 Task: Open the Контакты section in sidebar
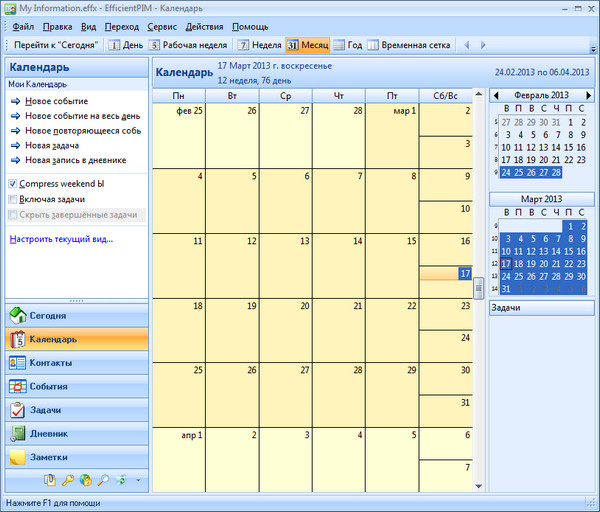pyautogui.click(x=76, y=362)
